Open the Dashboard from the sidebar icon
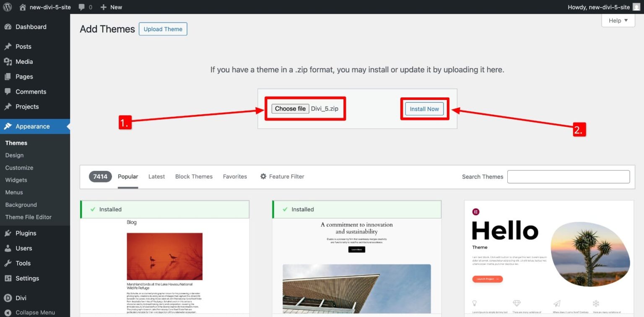This screenshot has height=317, width=644. (x=8, y=26)
